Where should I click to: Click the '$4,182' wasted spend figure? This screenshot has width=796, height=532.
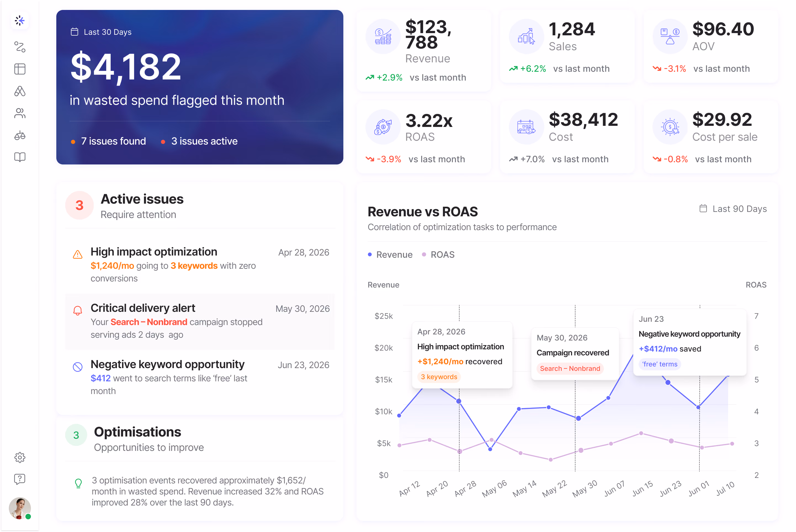126,67
